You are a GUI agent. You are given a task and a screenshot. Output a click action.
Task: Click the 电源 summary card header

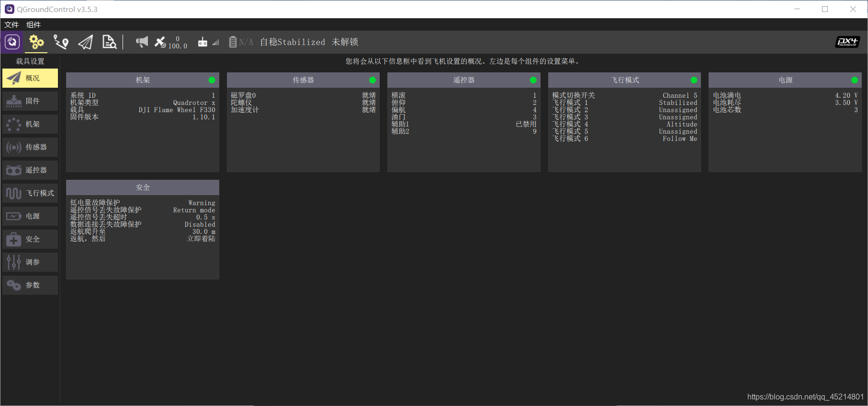(785, 80)
